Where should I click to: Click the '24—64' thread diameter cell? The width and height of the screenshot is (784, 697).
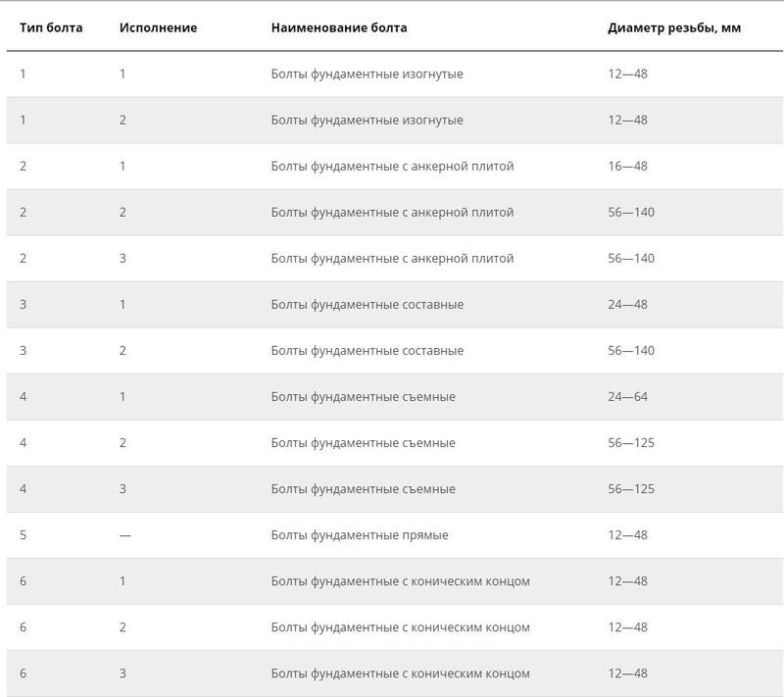tap(627, 397)
